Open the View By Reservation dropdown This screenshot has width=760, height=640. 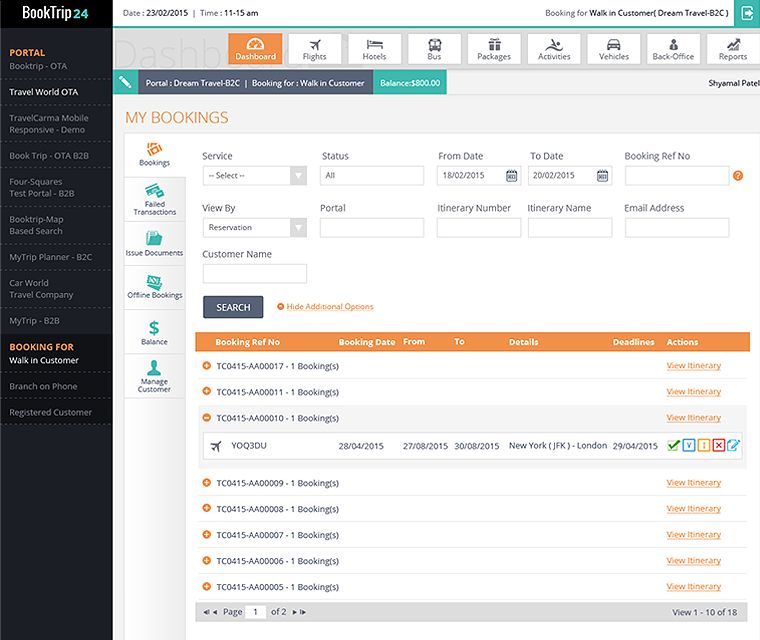coord(255,227)
